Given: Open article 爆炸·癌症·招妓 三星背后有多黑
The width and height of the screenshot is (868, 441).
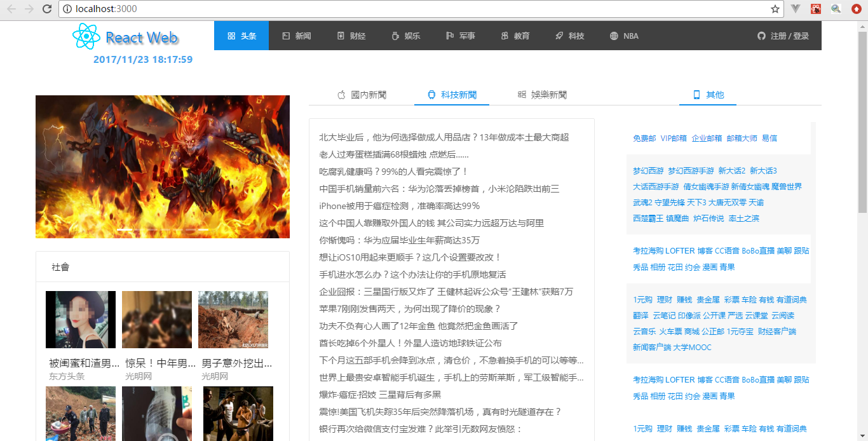Looking at the screenshot, I should click(x=380, y=395).
